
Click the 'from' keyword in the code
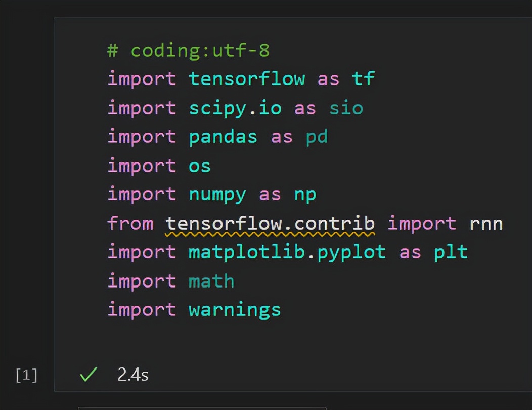[x=130, y=223]
